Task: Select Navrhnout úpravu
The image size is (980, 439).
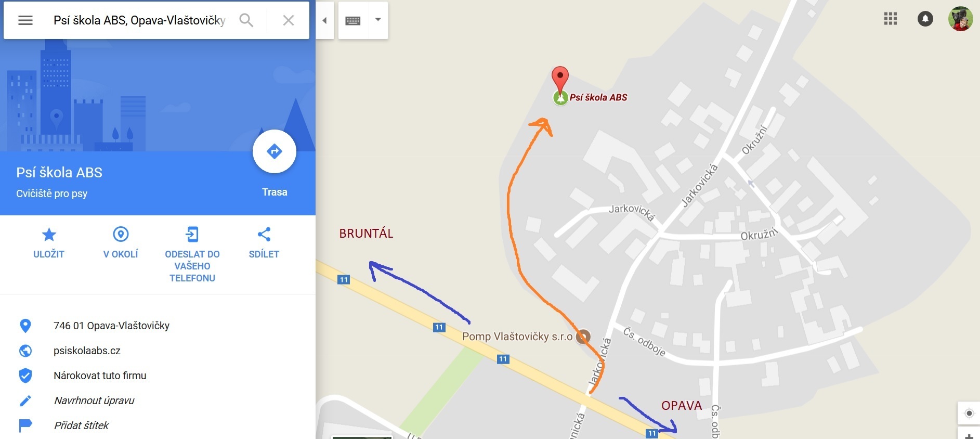Action: coord(94,401)
